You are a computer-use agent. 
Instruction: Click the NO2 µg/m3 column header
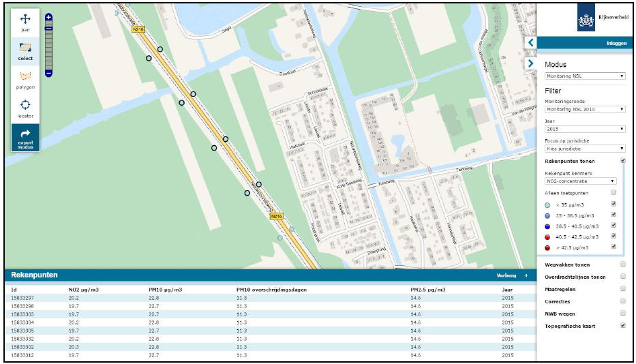84,290
